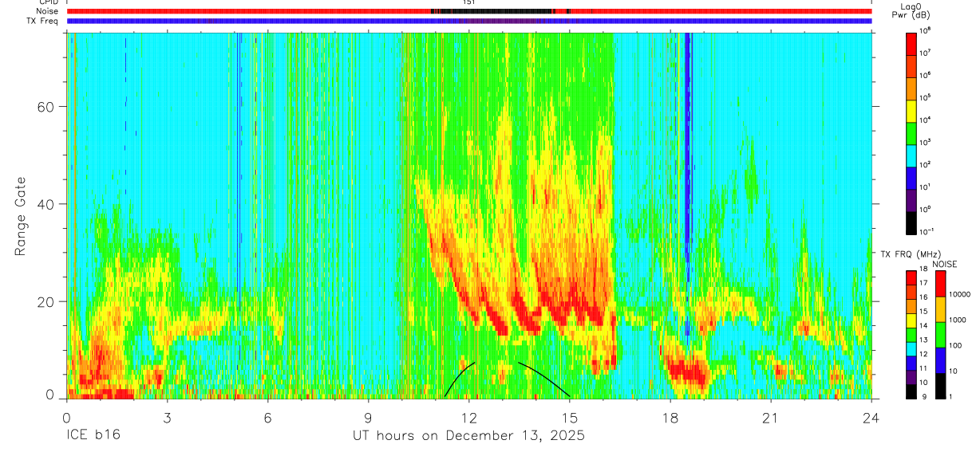
Task: Click x-axis tick label "9"
Action: point(368,417)
